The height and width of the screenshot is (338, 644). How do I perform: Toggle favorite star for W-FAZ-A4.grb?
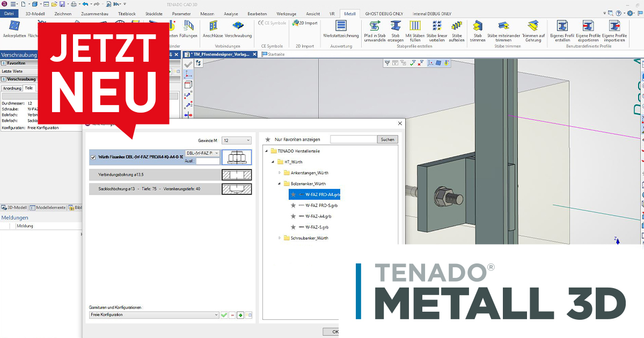click(293, 216)
